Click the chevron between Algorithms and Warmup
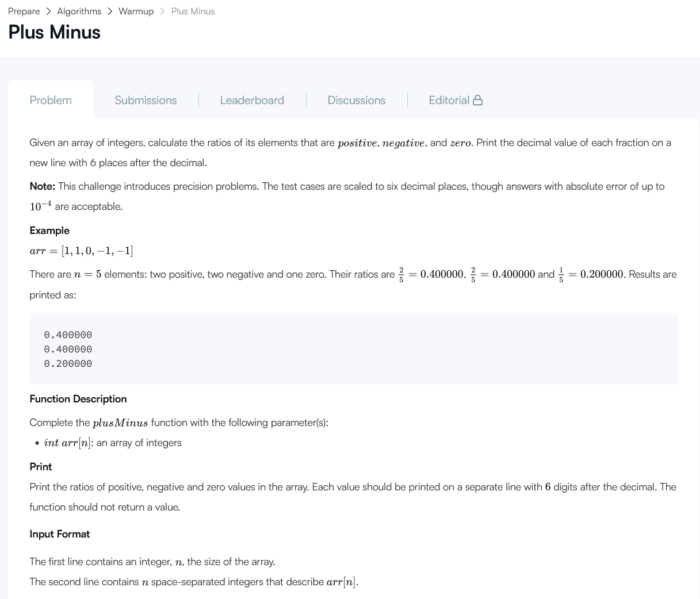700x599 pixels. 110,11
